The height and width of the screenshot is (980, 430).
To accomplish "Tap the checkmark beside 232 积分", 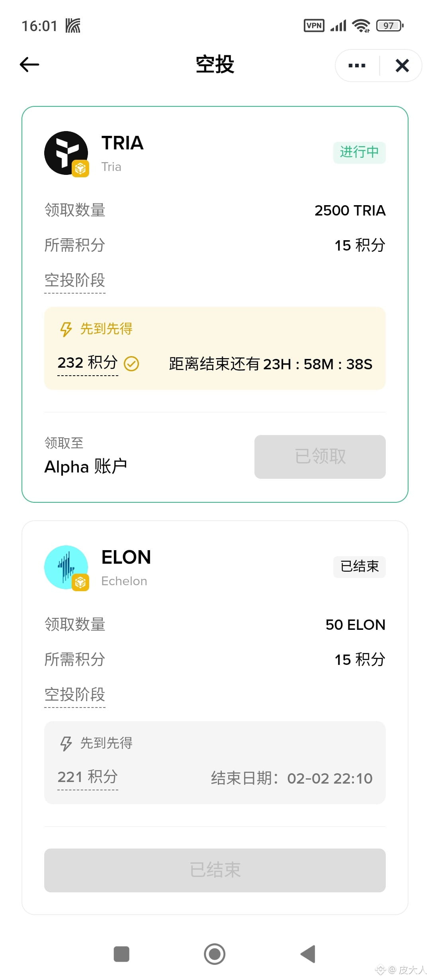I will (131, 364).
